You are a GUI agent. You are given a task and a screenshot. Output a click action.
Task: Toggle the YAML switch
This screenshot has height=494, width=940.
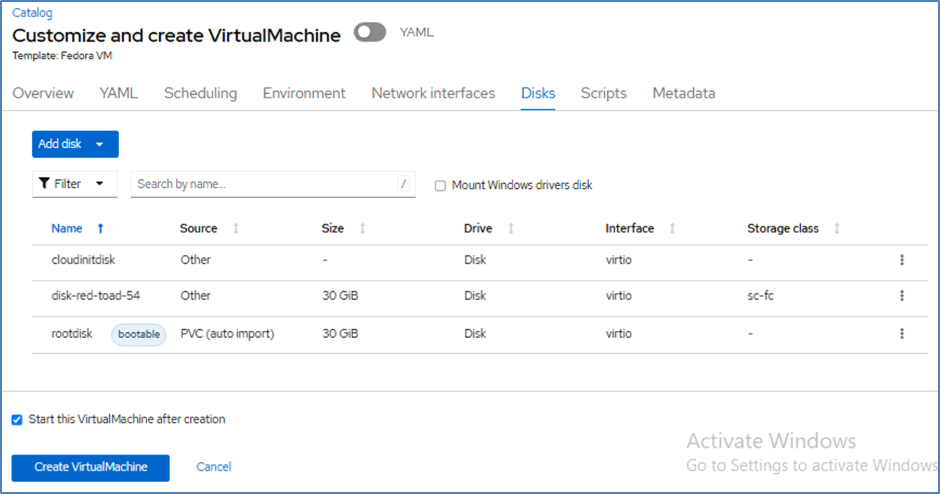coord(370,33)
